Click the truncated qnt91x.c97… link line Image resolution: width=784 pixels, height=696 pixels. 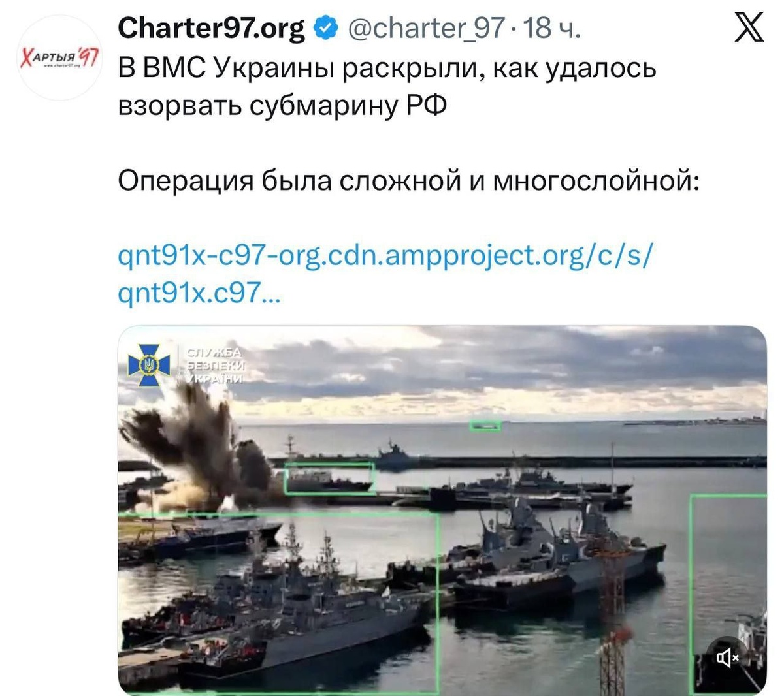coord(199,293)
